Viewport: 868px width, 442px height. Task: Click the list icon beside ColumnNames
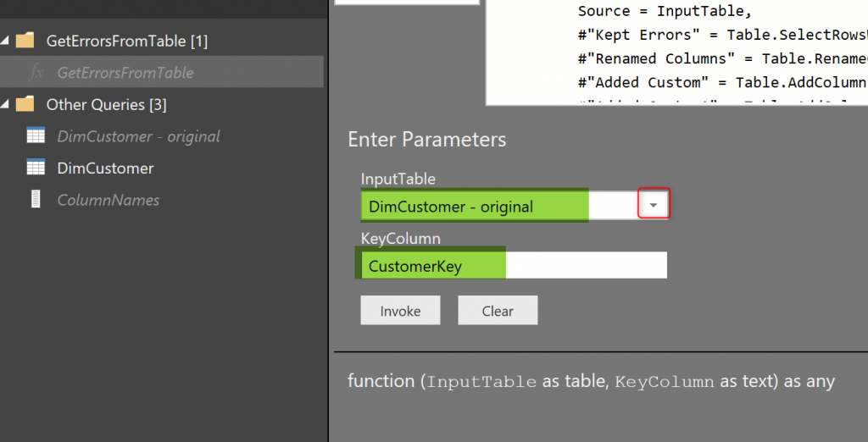(36, 200)
